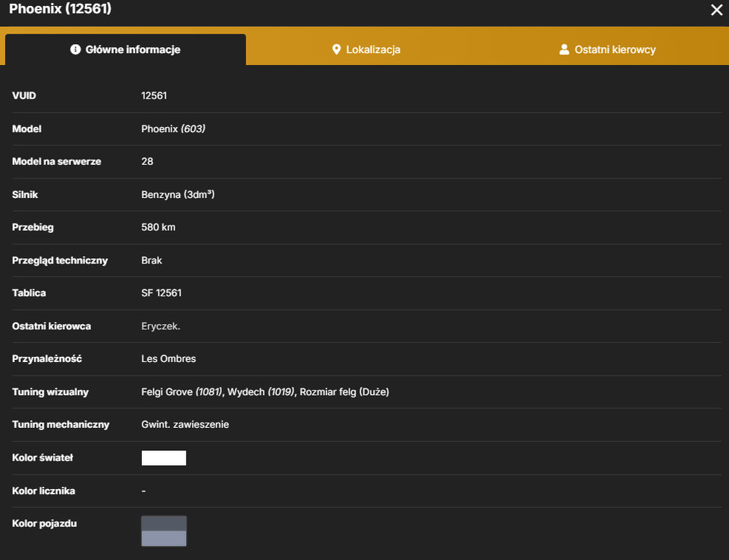Click the VUID value 12561
The width and height of the screenshot is (729, 560).
154,96
